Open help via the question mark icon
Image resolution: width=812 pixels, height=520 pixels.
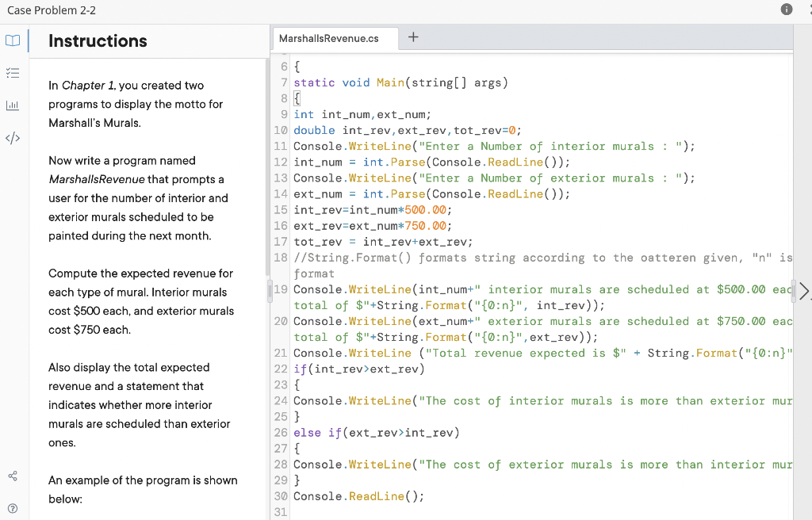12,507
